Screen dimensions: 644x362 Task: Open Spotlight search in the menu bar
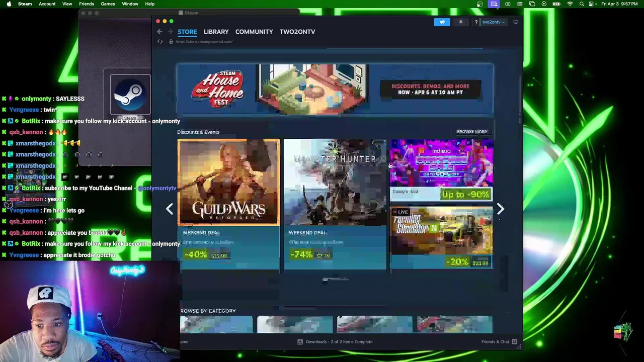(x=582, y=4)
